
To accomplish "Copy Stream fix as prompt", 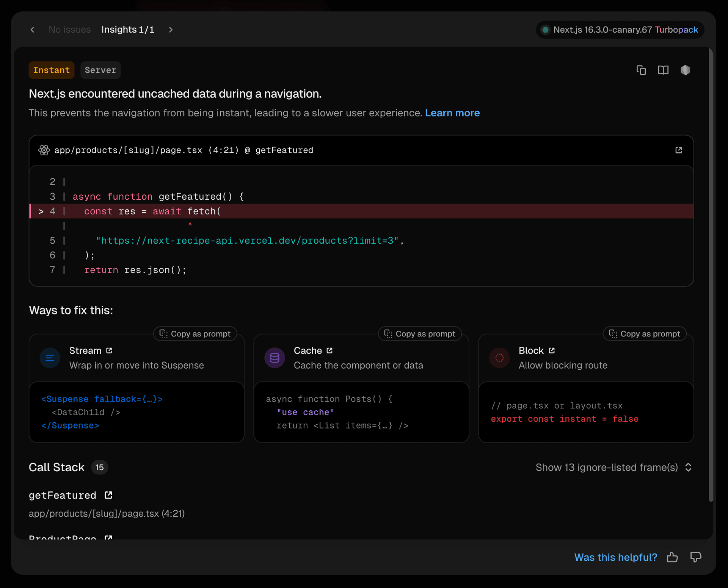I will pos(195,334).
